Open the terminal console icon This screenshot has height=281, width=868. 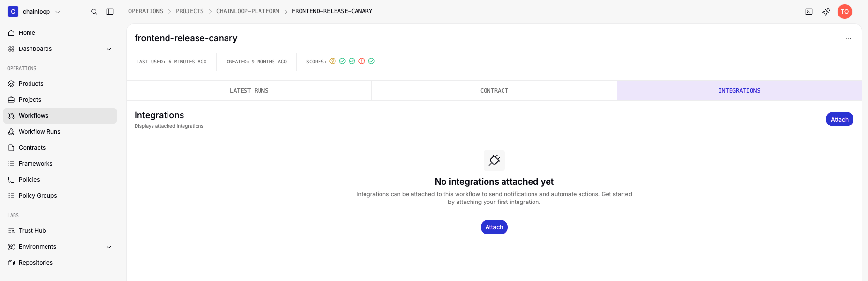(x=809, y=12)
